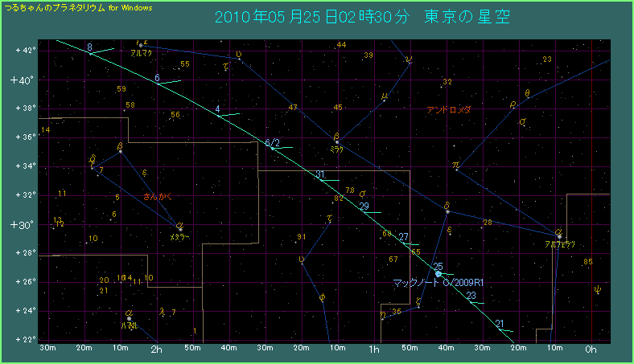Click the 1h right ascension axis label
This screenshot has height=364, width=634.
pyautogui.click(x=373, y=350)
